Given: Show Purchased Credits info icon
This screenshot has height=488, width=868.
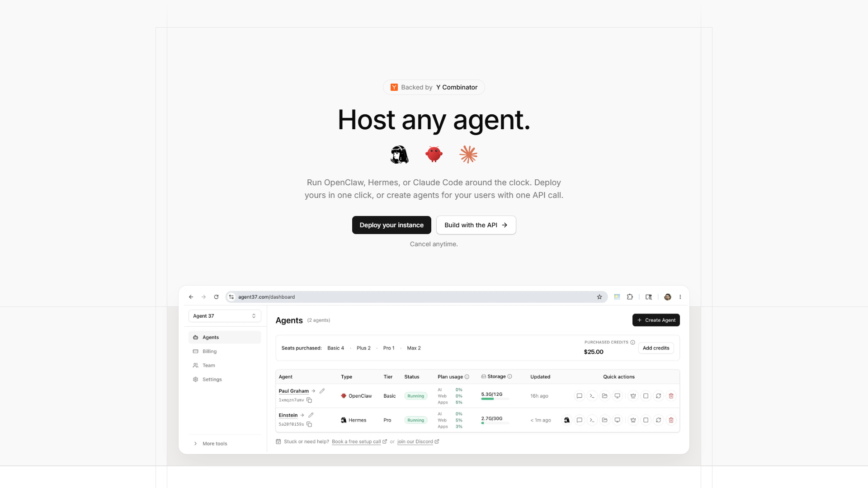Looking at the screenshot, I should click(x=632, y=343).
